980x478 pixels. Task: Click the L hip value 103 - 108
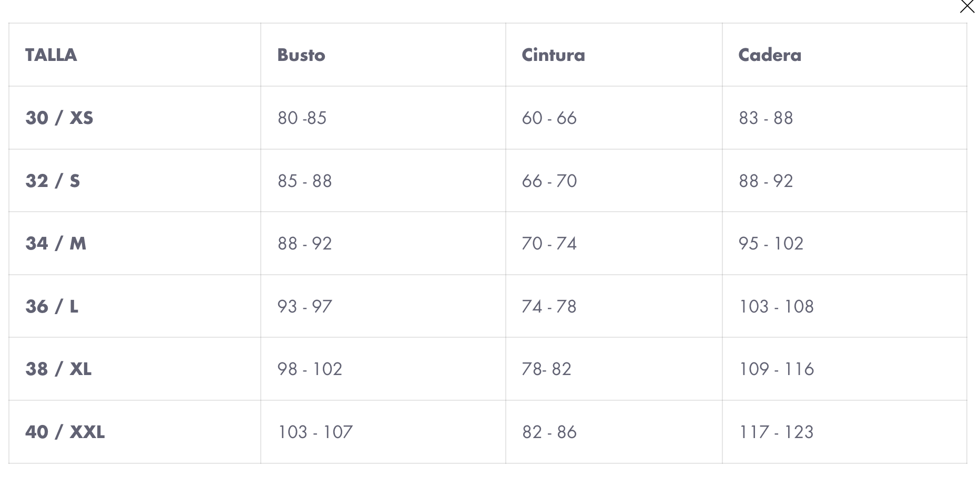click(x=776, y=306)
